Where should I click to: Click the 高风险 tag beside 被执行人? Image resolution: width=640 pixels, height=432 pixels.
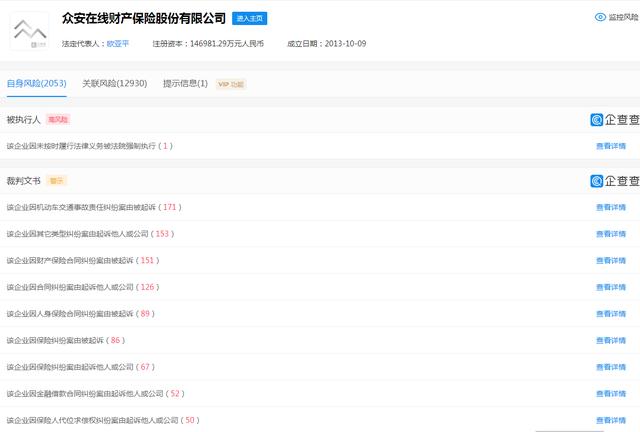click(x=58, y=120)
